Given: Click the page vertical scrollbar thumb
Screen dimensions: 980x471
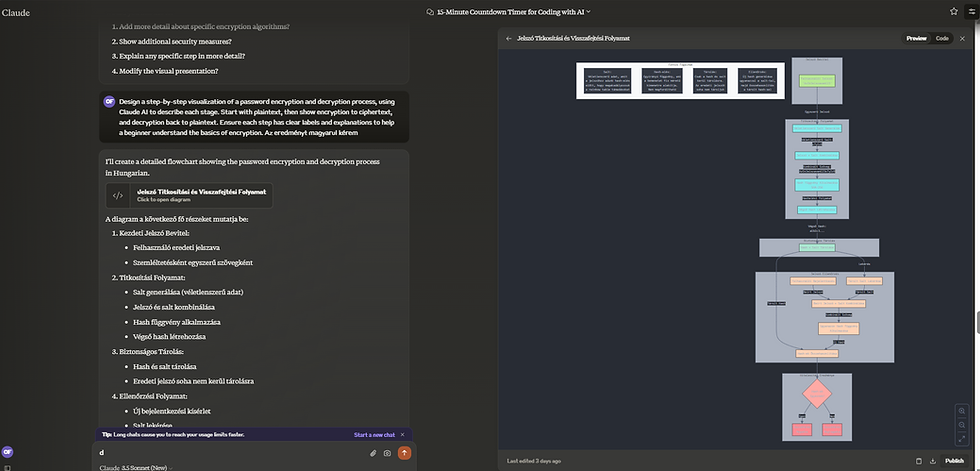Looking at the screenshot, I should pos(978,320).
